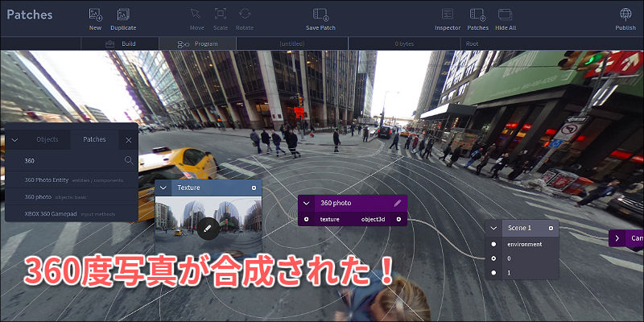The height and width of the screenshot is (322, 644).
Task: Click Hide All in toolbar
Action: click(x=506, y=14)
